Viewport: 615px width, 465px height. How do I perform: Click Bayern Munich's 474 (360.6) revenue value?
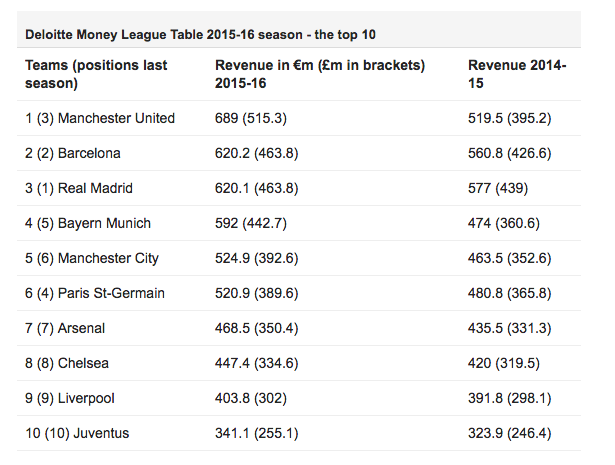pyautogui.click(x=509, y=223)
